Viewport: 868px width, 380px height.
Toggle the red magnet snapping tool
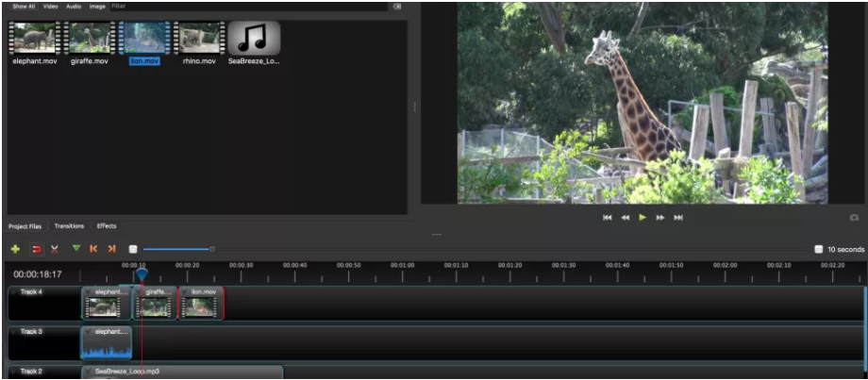pos(37,250)
